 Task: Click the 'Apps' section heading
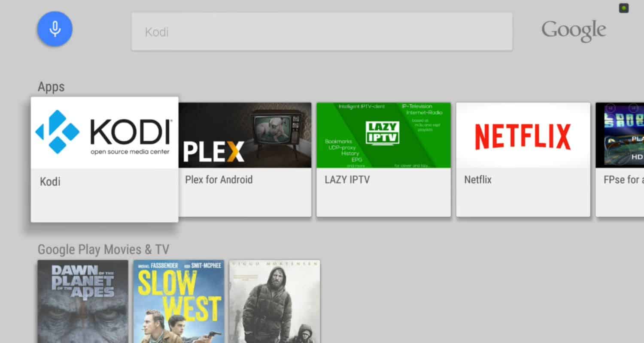(51, 87)
